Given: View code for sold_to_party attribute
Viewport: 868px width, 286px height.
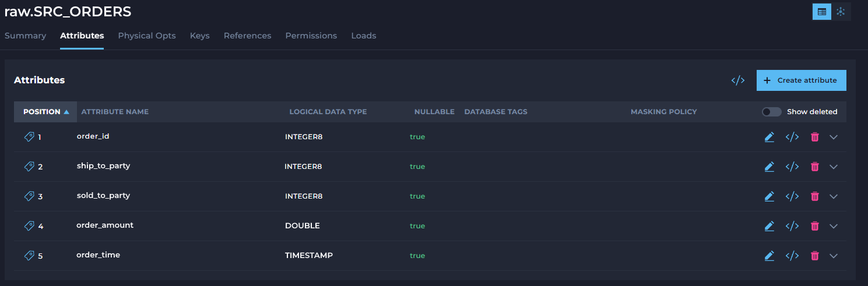Looking at the screenshot, I should point(792,196).
